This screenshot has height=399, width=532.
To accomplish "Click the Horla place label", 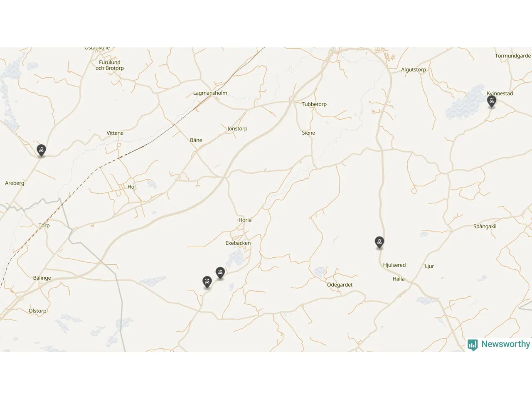I will tap(245, 220).
